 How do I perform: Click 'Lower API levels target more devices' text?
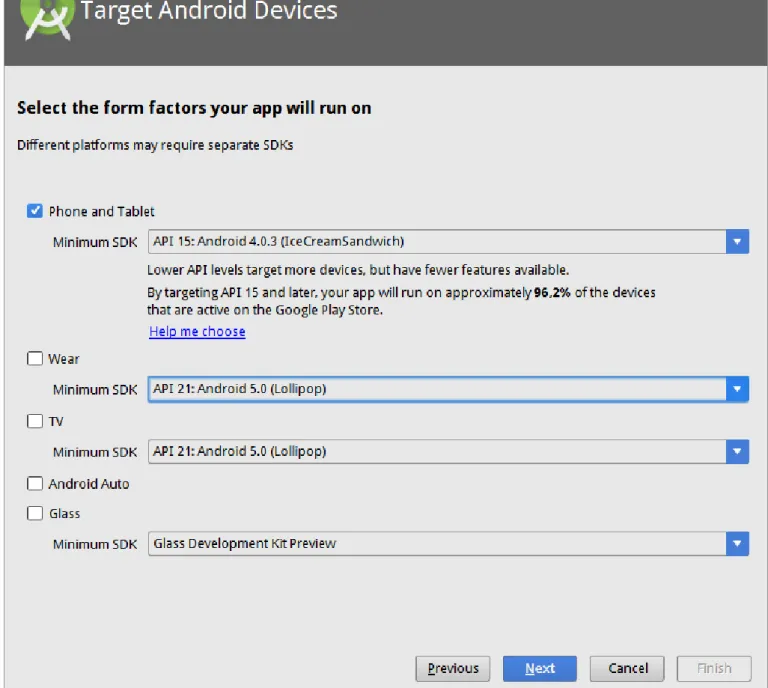(358, 270)
